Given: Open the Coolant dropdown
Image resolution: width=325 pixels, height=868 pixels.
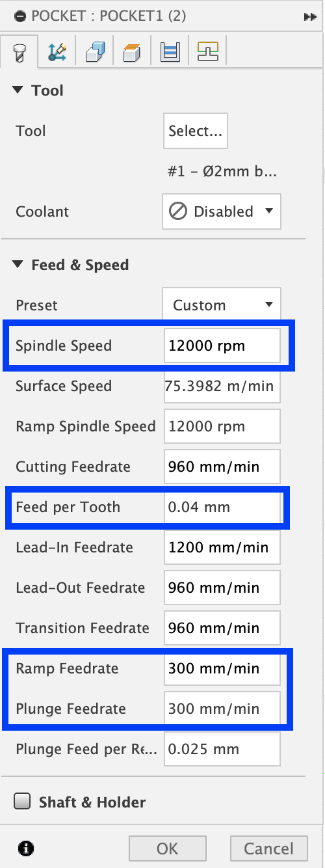Looking at the screenshot, I should (x=222, y=211).
